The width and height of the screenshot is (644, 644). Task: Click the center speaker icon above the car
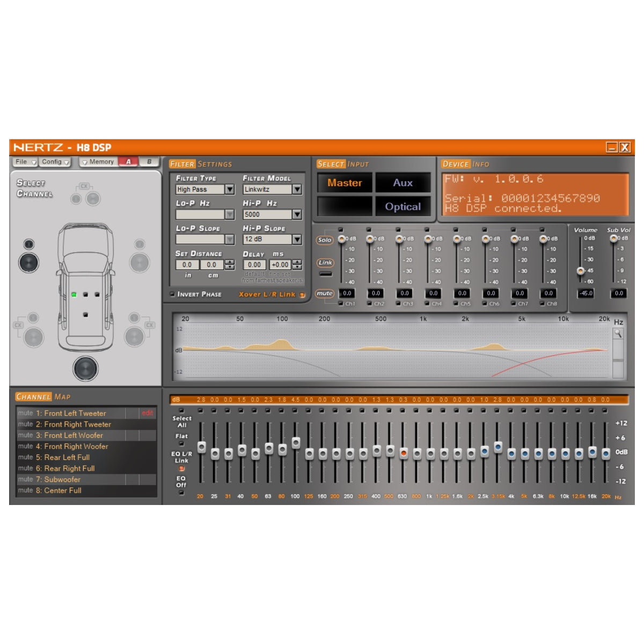(93, 199)
